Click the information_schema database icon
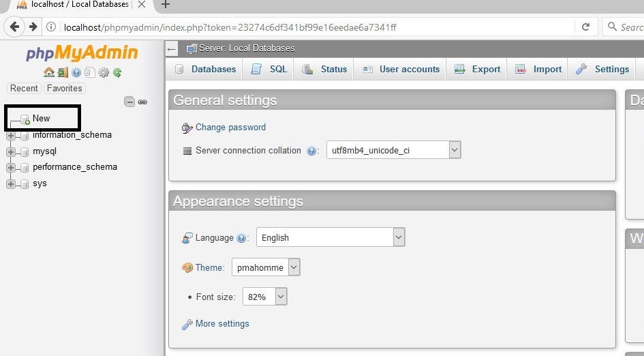644x356 pixels. coord(25,136)
